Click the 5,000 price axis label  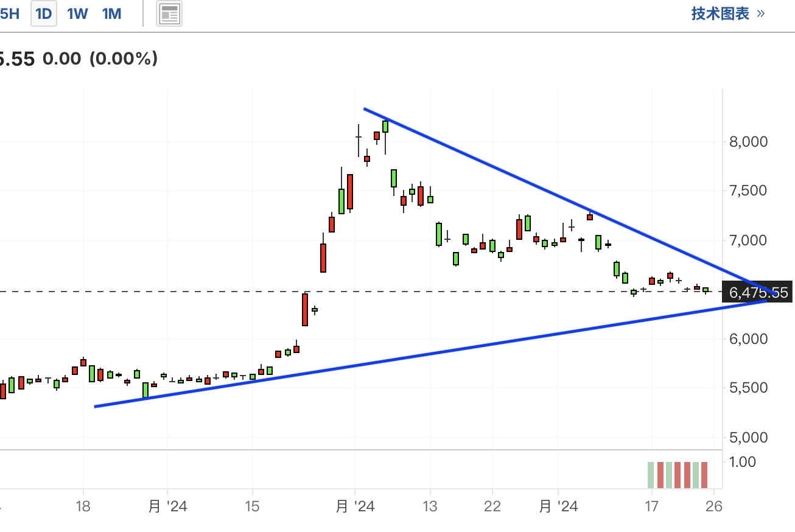(x=748, y=438)
